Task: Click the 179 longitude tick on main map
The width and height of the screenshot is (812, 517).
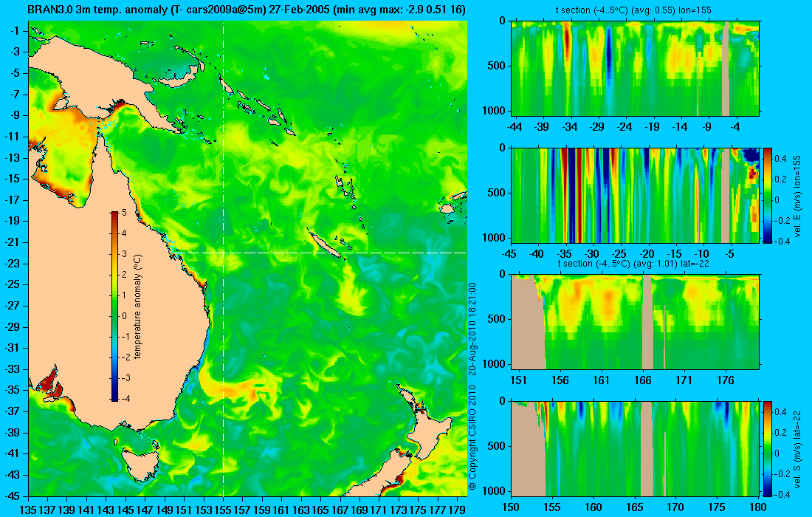Action: (x=457, y=510)
